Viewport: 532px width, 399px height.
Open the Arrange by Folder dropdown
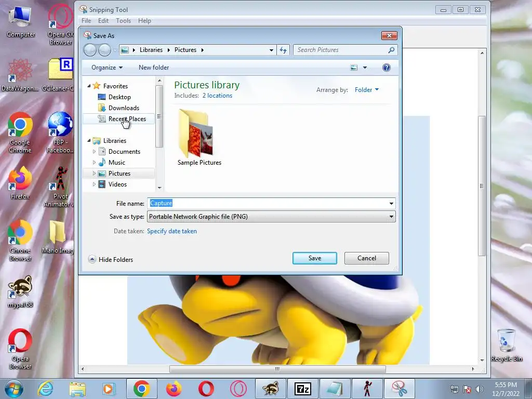367,90
